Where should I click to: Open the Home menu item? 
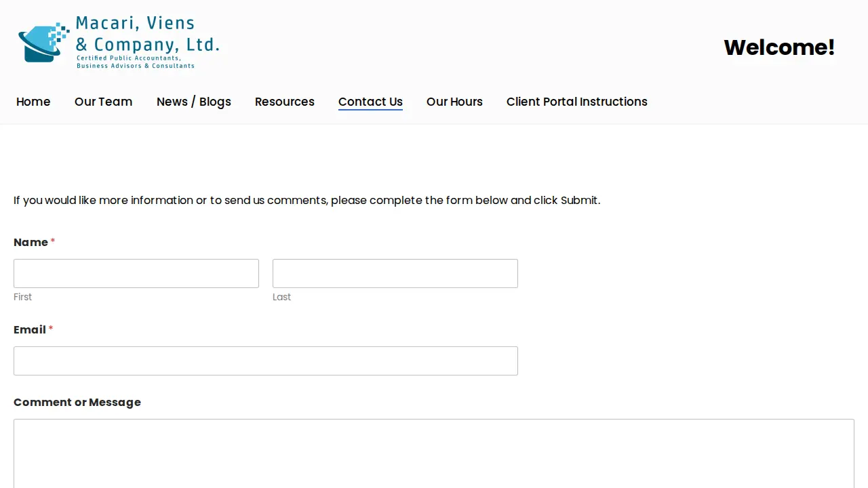coord(33,102)
